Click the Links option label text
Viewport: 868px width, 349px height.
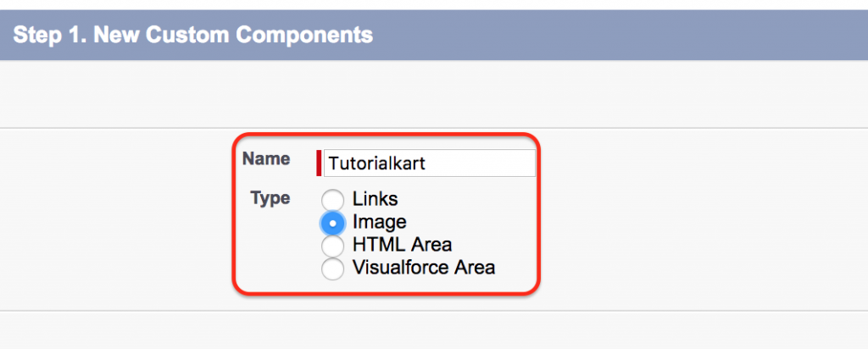[x=376, y=198]
